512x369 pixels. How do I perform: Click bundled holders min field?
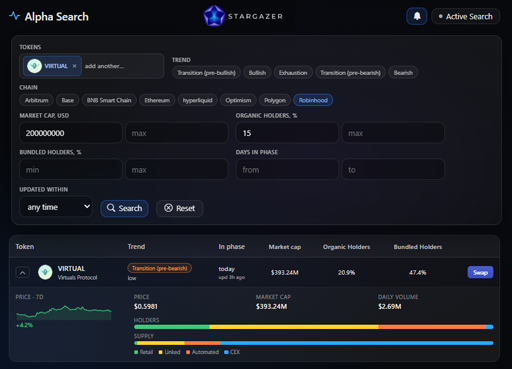tap(71, 170)
